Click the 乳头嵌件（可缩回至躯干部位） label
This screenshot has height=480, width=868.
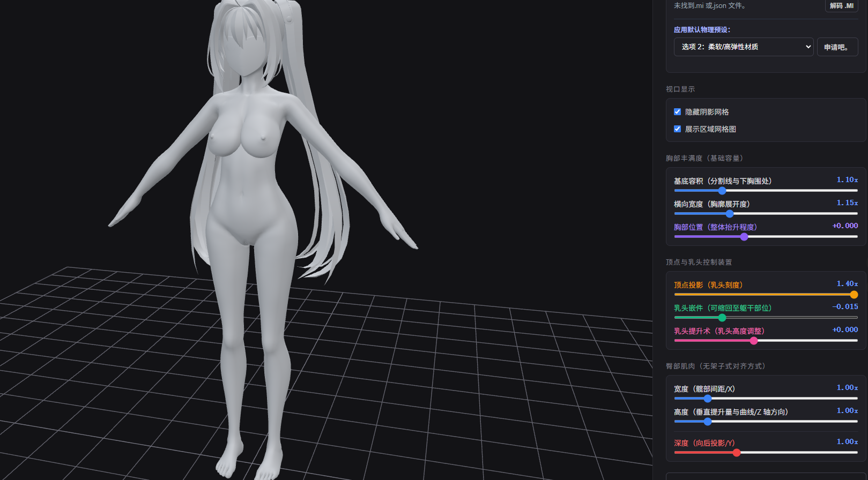click(x=723, y=309)
